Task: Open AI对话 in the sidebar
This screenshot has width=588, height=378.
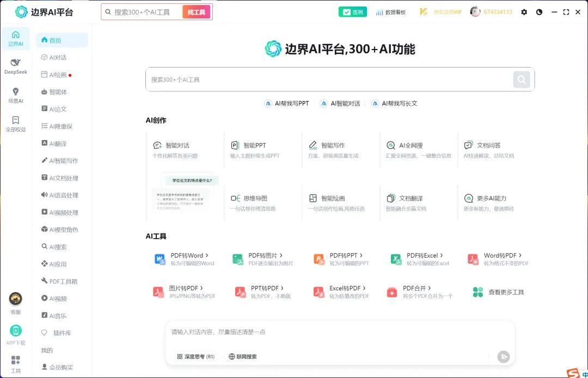Action: pyautogui.click(x=62, y=57)
